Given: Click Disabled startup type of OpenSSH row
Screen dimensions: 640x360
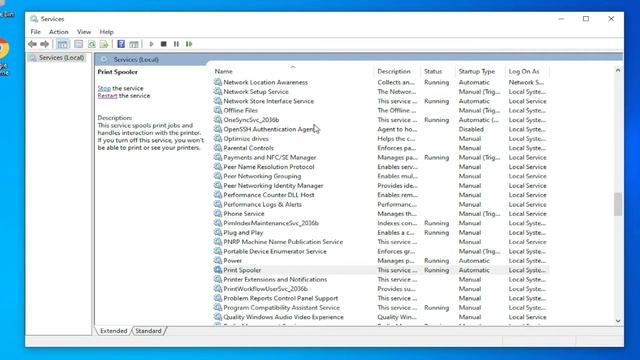Looking at the screenshot, I should 471,129.
